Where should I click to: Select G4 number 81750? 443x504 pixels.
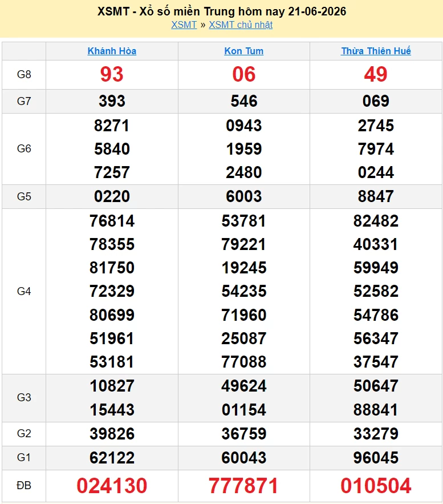[x=112, y=268]
